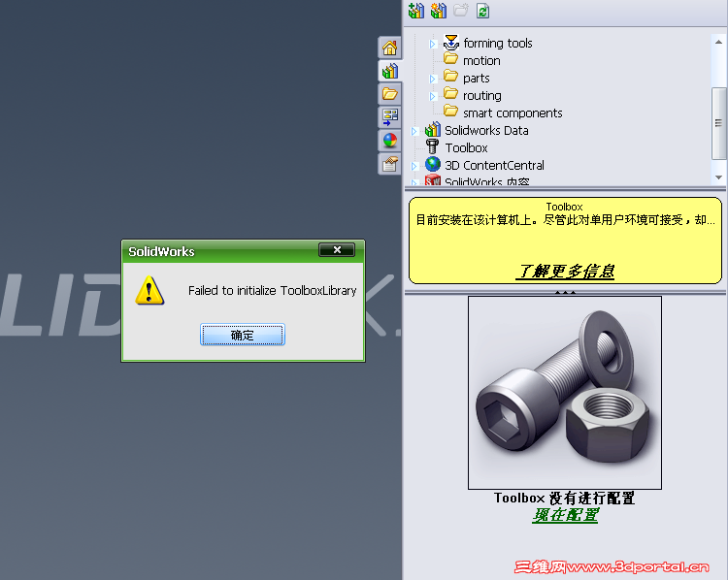Select the Toolbox tree item

[466, 148]
